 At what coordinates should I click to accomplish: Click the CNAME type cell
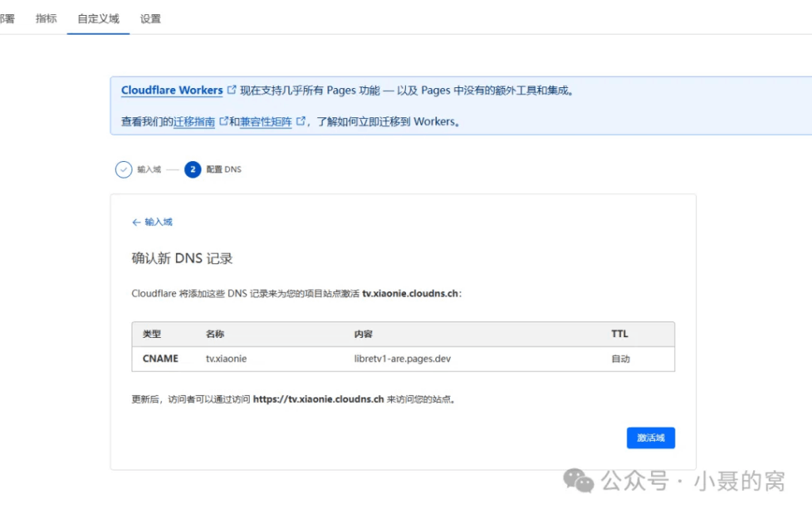point(160,359)
